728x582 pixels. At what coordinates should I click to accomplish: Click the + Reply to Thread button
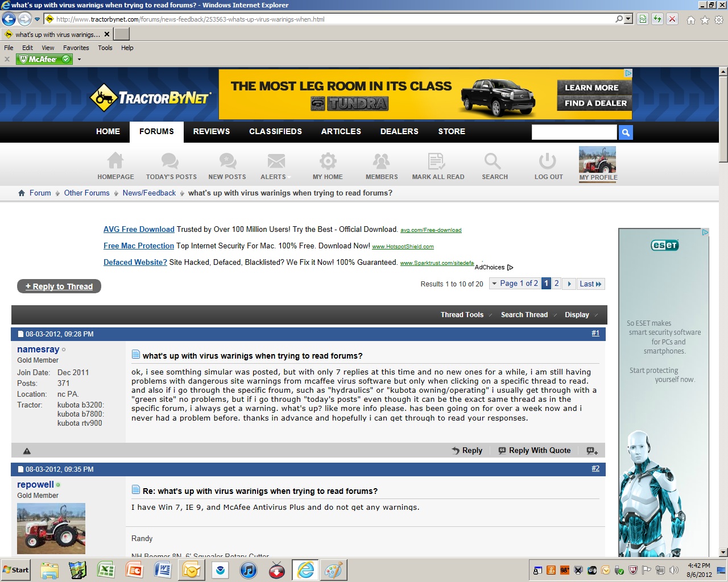[x=59, y=286]
